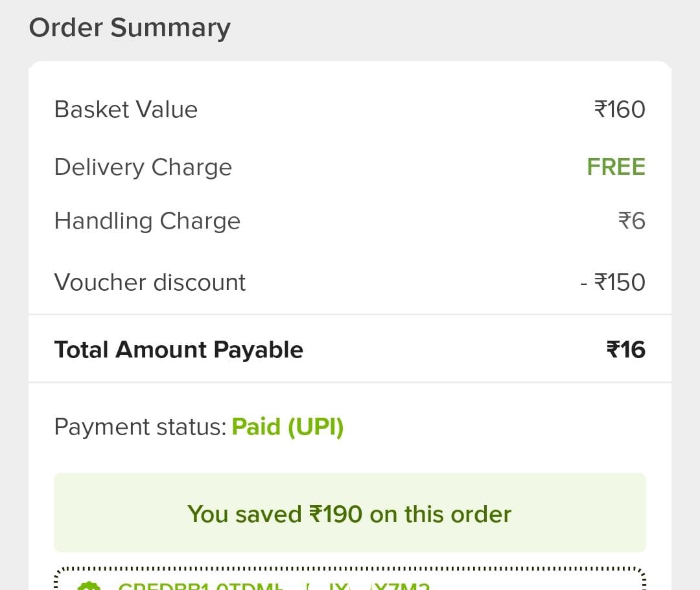The height and width of the screenshot is (590, 700).
Task: Click the divider line above Total Amount Payable
Action: [349, 315]
